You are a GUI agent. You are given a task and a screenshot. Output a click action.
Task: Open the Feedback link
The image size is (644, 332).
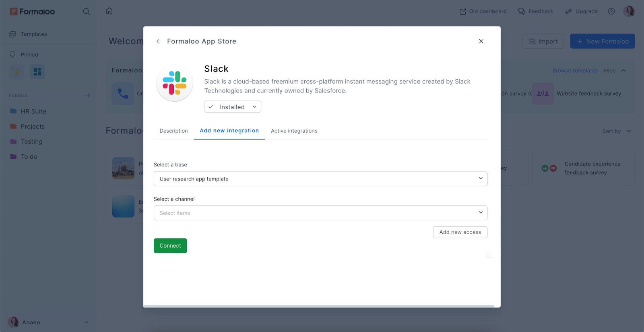[x=536, y=11]
